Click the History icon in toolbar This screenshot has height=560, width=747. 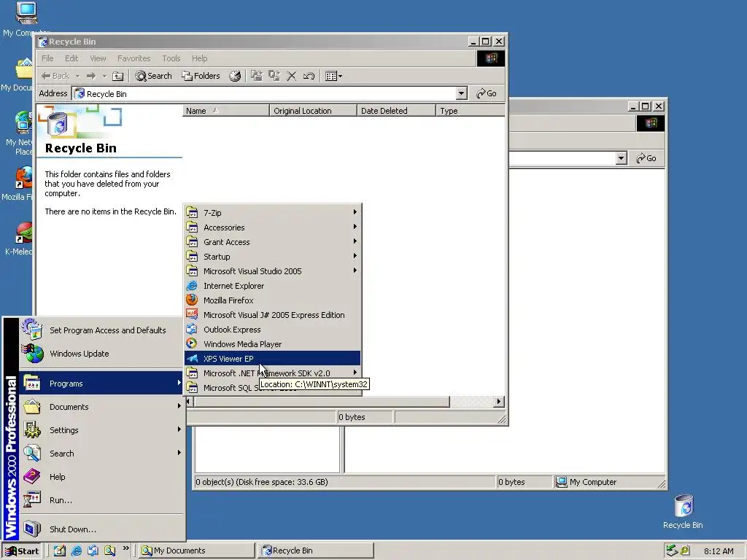point(235,76)
